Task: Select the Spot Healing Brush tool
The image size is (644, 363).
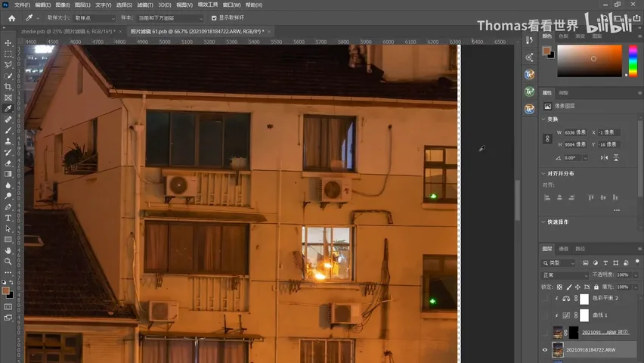Action: [x=8, y=119]
